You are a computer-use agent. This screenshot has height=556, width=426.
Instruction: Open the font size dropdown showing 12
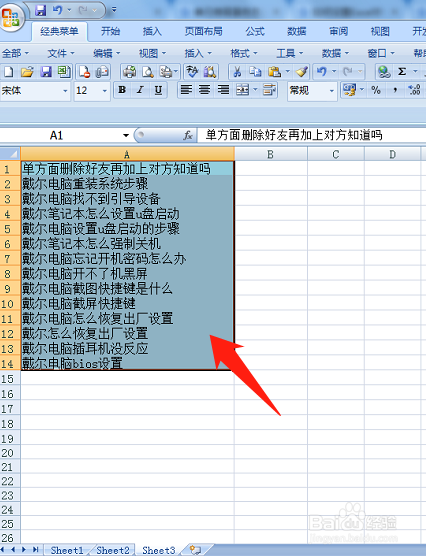pos(105,91)
